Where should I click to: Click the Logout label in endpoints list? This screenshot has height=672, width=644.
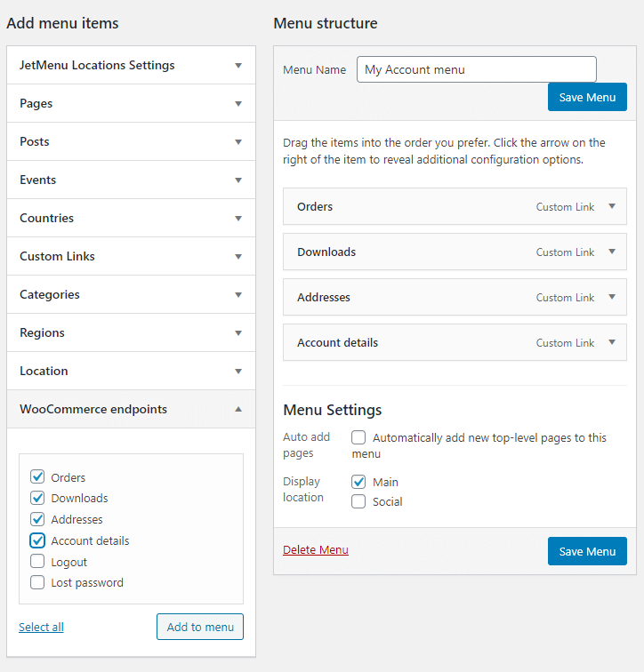coord(68,562)
